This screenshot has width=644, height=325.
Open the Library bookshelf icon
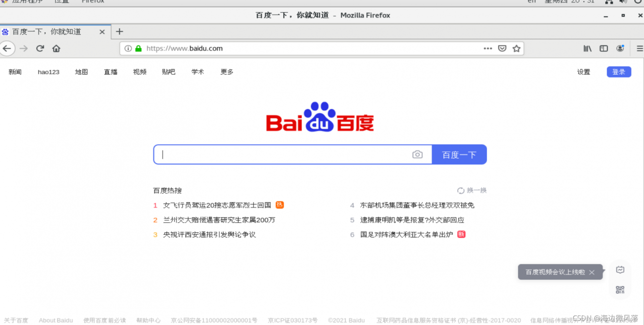(588, 48)
